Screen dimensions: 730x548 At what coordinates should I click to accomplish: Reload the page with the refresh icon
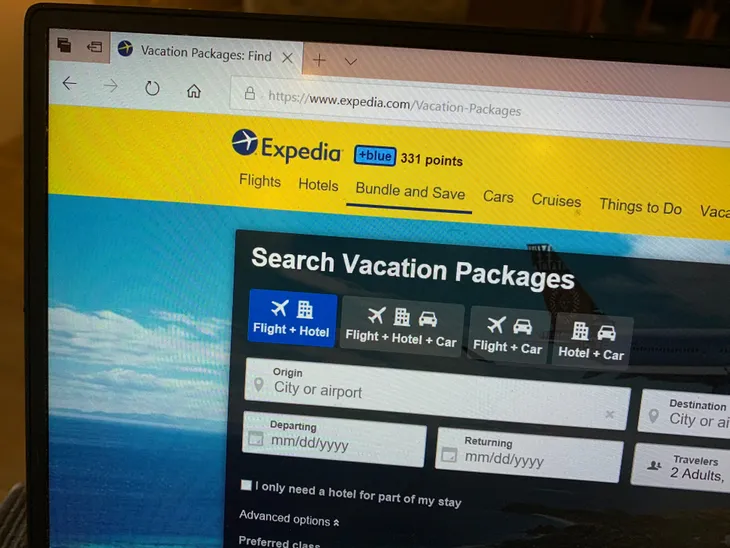(152, 88)
